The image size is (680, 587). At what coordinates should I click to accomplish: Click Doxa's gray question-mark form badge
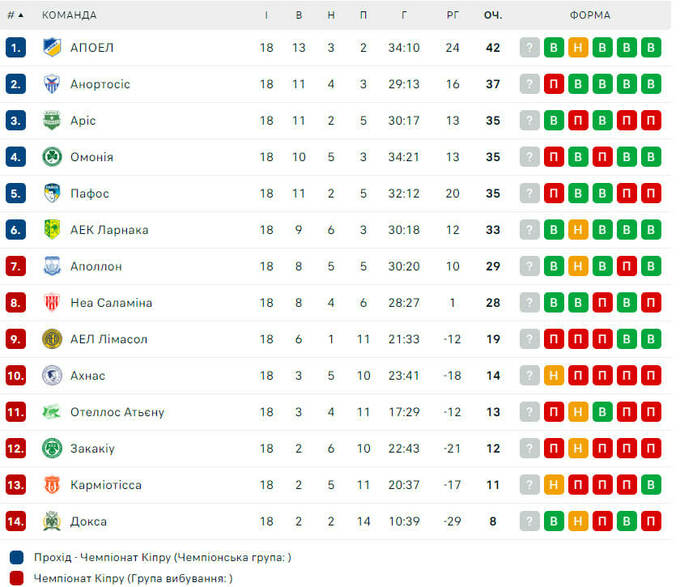530,521
